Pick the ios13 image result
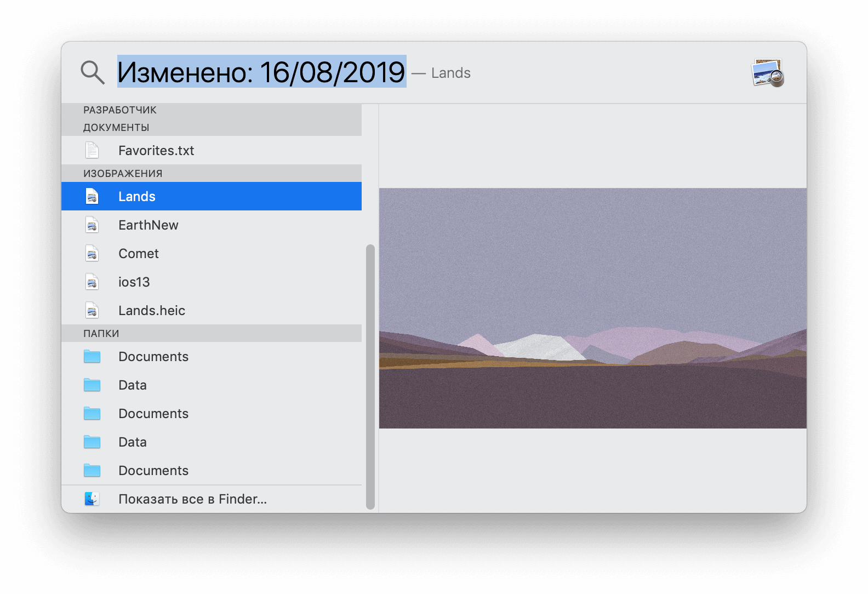Image resolution: width=868 pixels, height=594 pixels. [x=212, y=282]
